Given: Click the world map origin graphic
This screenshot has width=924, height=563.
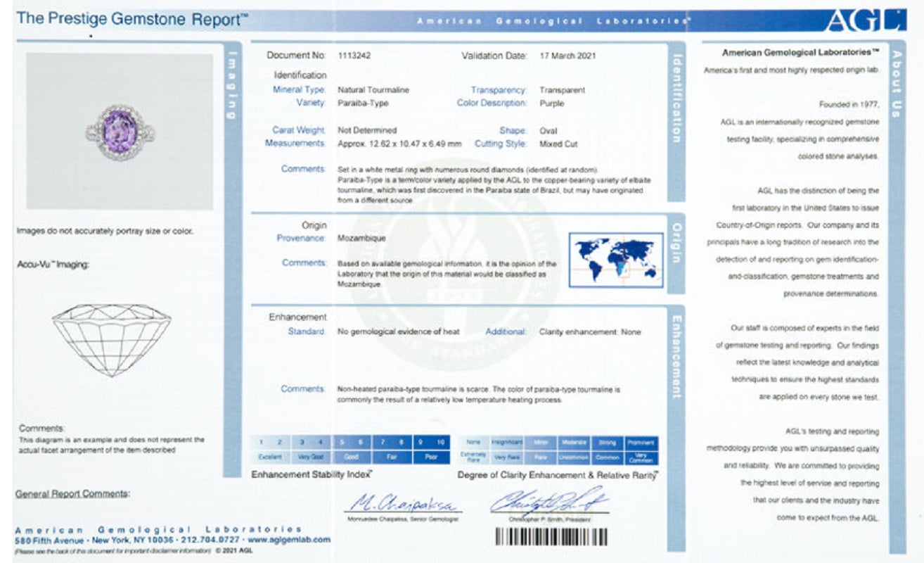Looking at the screenshot, I should [615, 260].
